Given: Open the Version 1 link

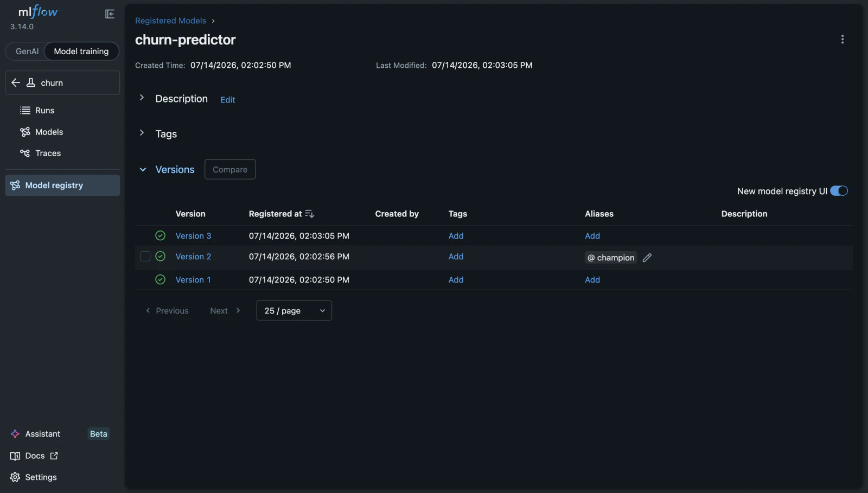Looking at the screenshot, I should [193, 280].
